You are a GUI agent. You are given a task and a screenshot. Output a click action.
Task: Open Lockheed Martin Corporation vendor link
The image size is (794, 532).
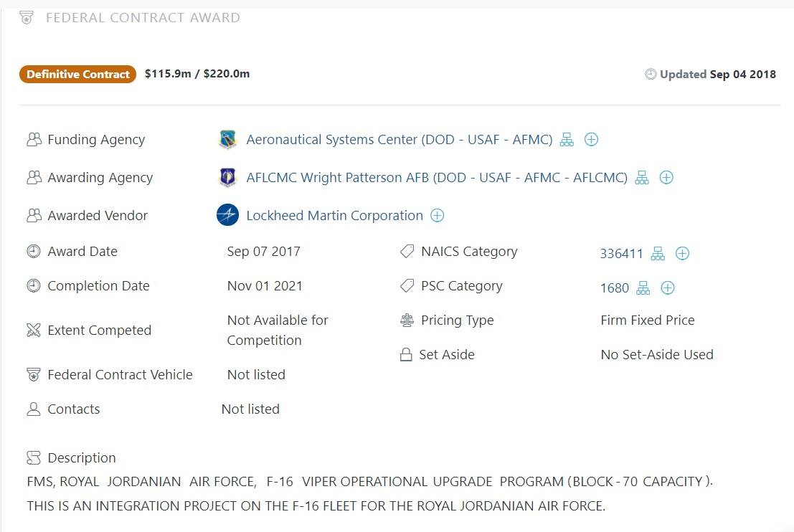[334, 215]
